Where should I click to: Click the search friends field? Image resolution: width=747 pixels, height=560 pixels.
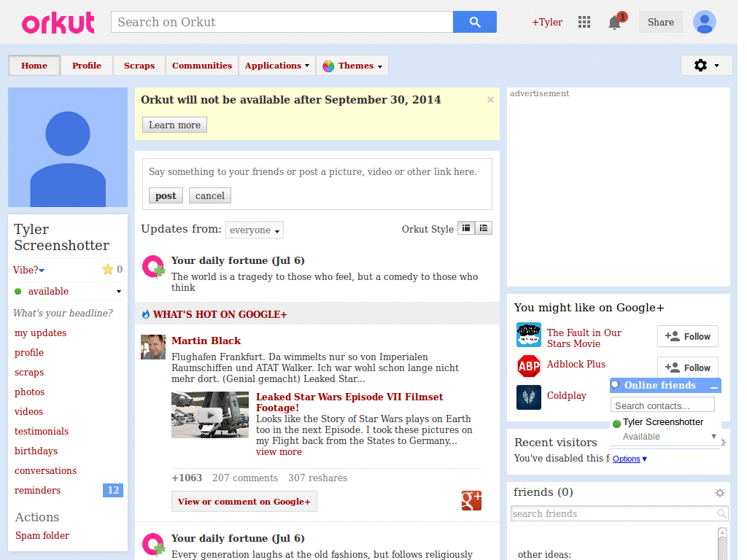coord(619,513)
